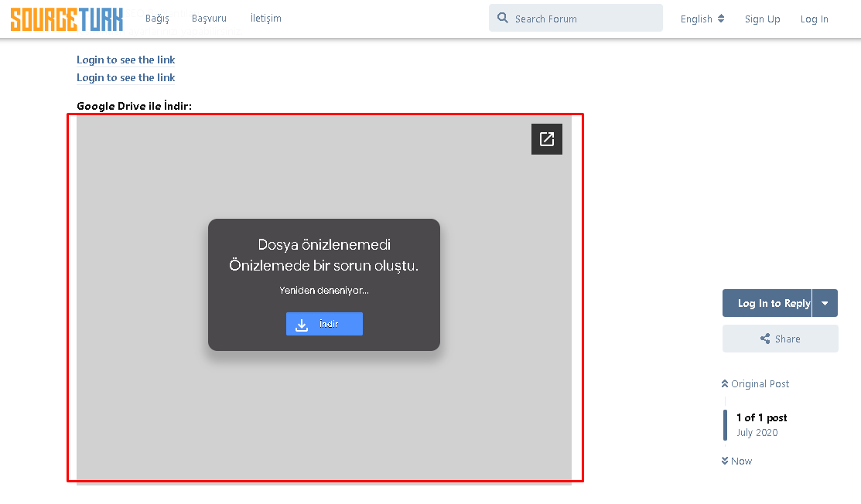
Task: Click the magnifier icon in the search bar
Action: point(504,18)
